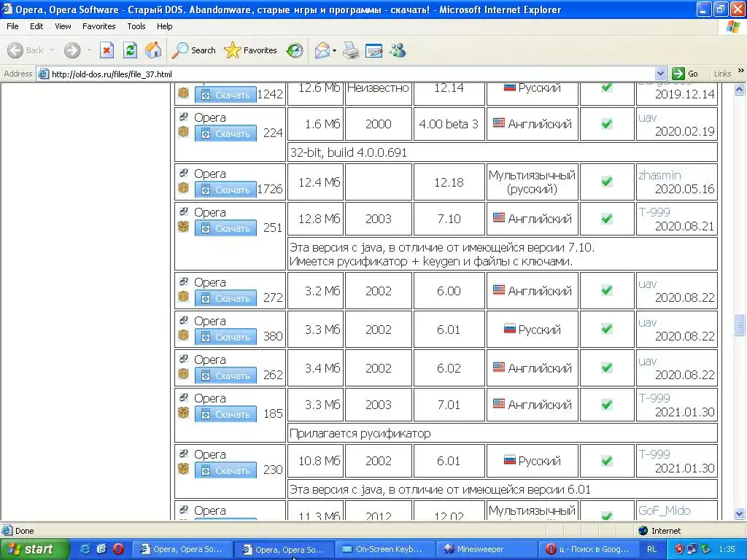The width and height of the screenshot is (747, 560).
Task: Click the scrollbar up arrow
Action: tap(740, 89)
